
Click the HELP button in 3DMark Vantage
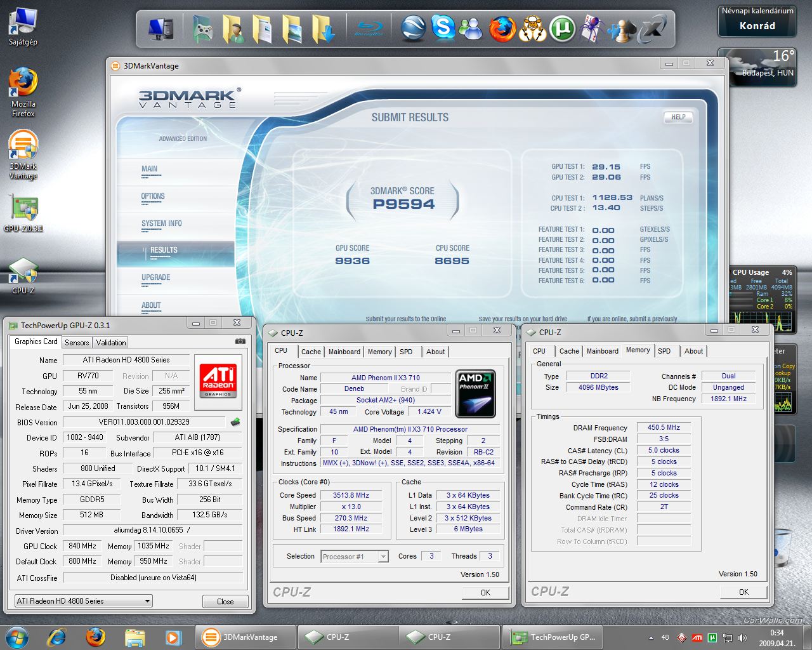point(678,117)
